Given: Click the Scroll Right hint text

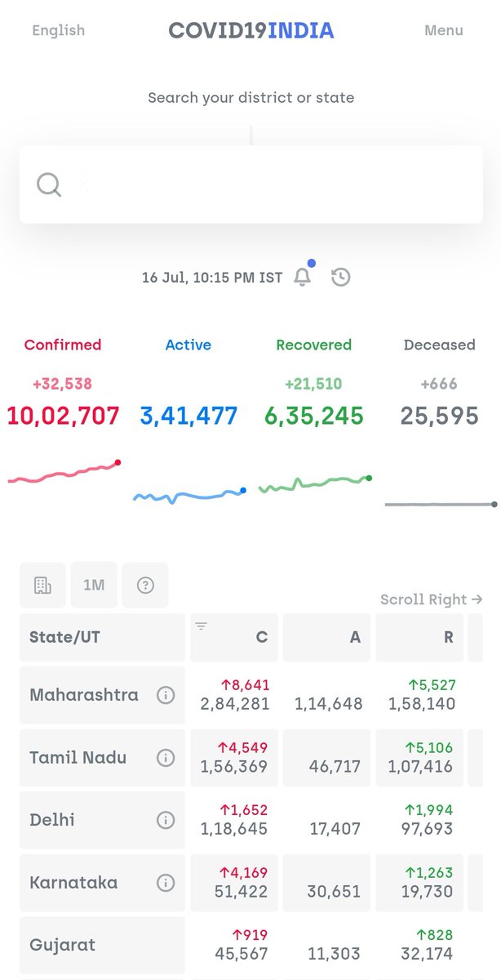Looking at the screenshot, I should tap(432, 599).
